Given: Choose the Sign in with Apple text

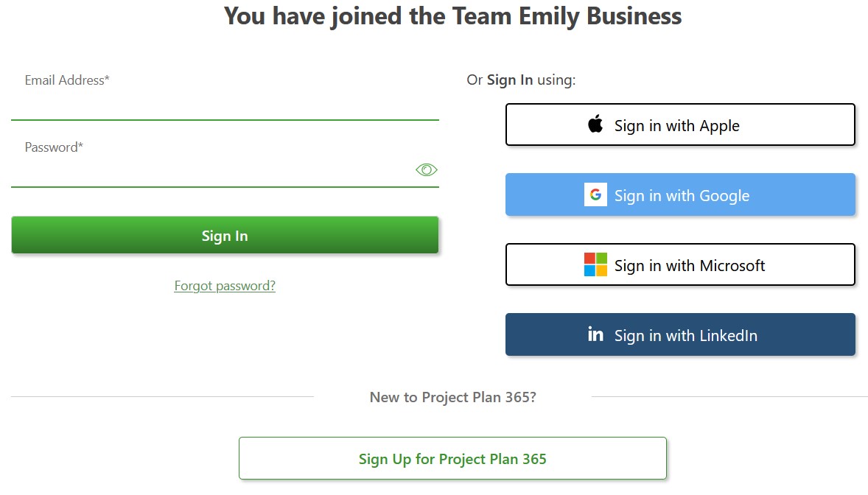Looking at the screenshot, I should click(676, 126).
